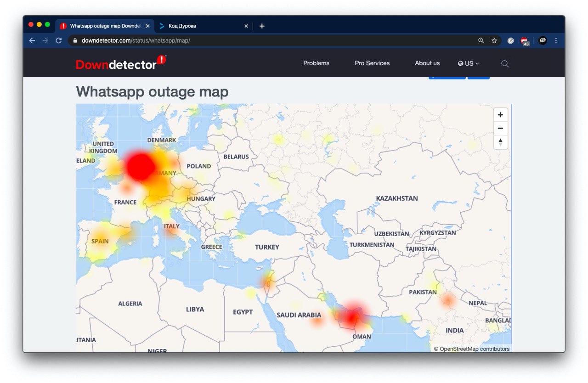Click the SPAIN label on the map
Image resolution: width=588 pixels, height=383 pixels.
coord(100,241)
